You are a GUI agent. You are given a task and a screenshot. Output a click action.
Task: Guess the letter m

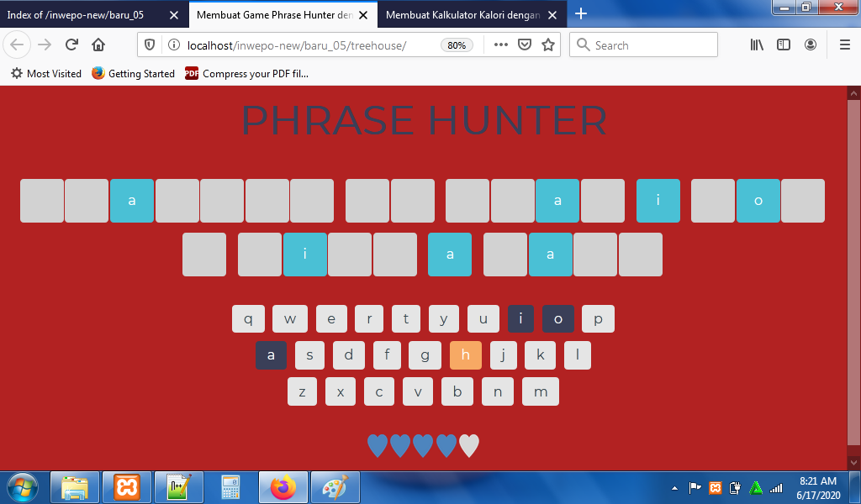[x=541, y=391]
